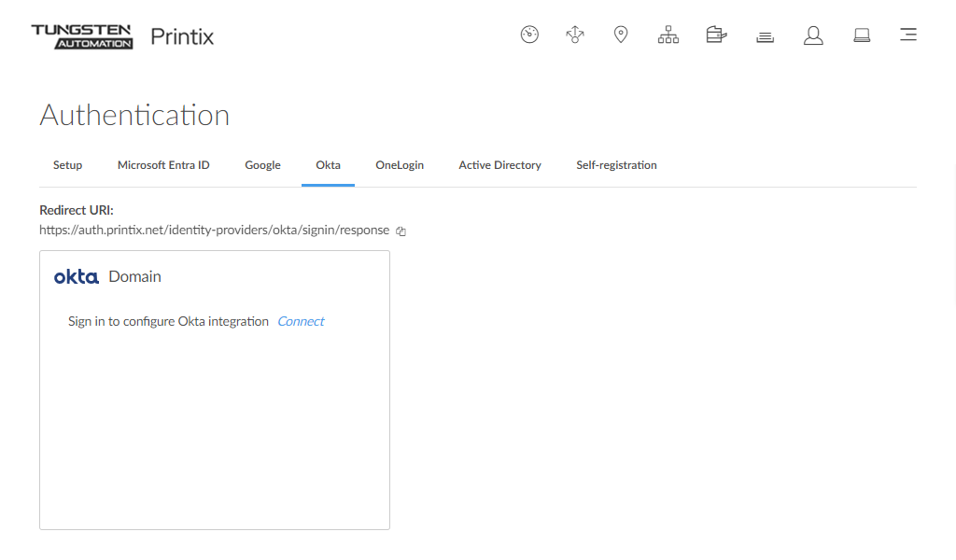The width and height of the screenshot is (956, 560).
Task: Copy the Redirect URI to clipboard
Action: (x=401, y=231)
